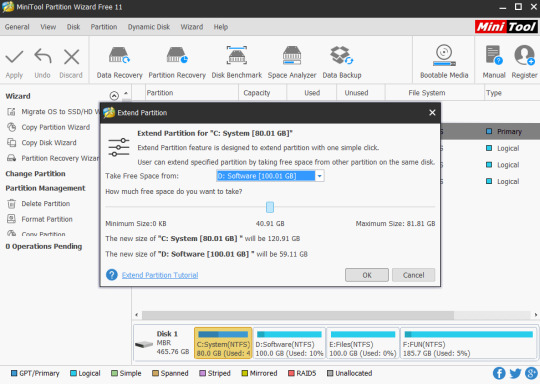Screen dimensions: 540x384
Task: Open the View menu
Action: point(48,27)
